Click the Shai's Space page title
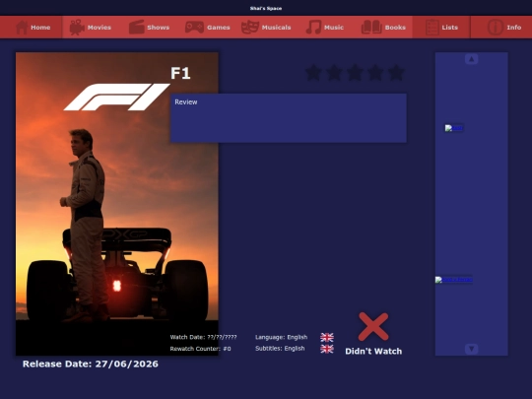The height and width of the screenshot is (399, 532). point(266,8)
